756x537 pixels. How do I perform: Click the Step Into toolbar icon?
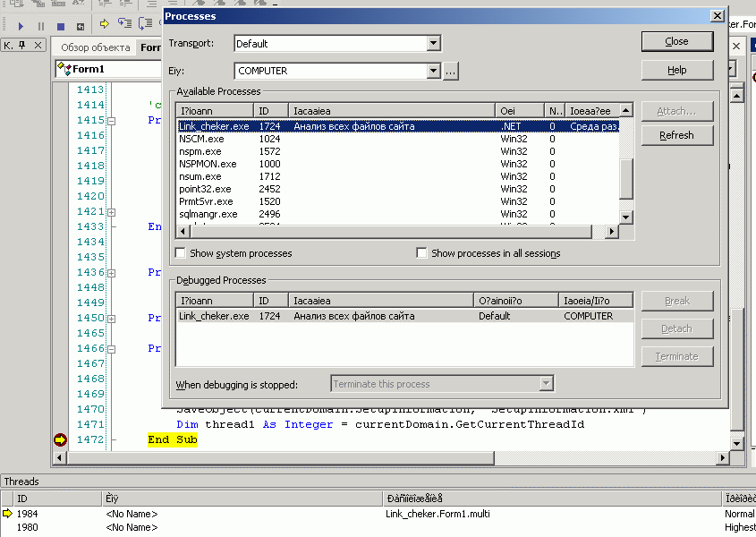pos(125,23)
